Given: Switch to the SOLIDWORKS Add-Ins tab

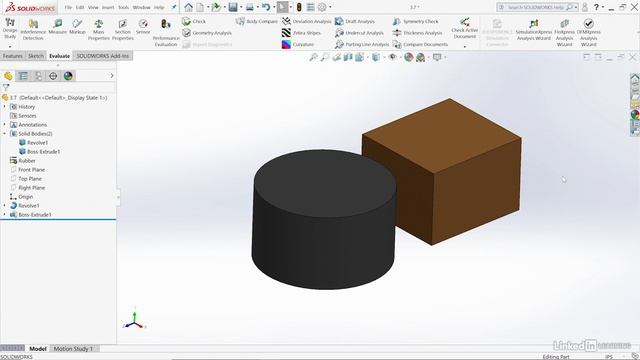Looking at the screenshot, I should (x=102, y=56).
